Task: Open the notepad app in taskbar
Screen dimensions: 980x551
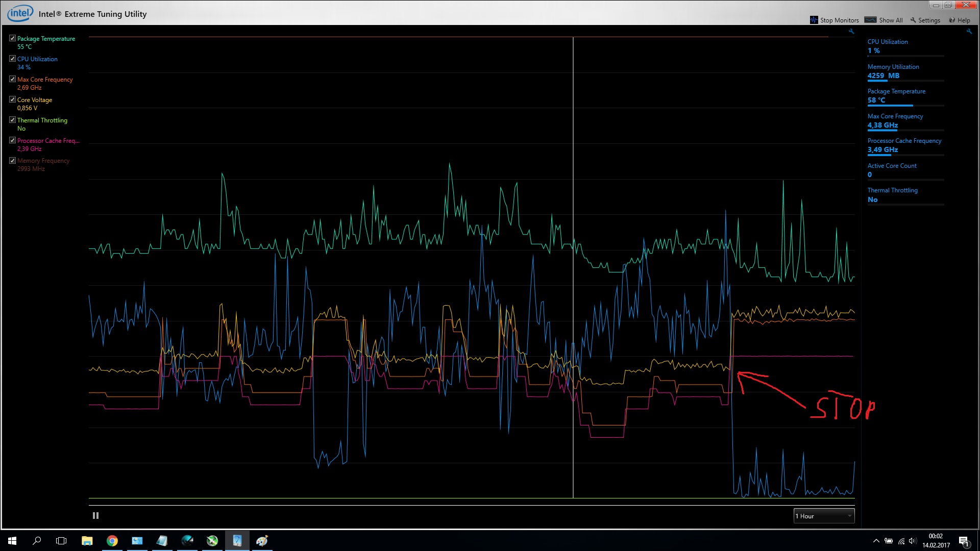Action: pyautogui.click(x=162, y=541)
